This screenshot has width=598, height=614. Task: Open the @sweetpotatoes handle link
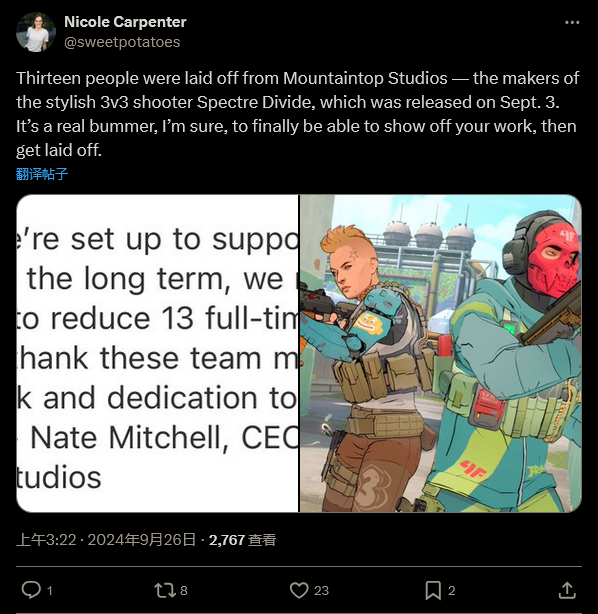[122, 42]
